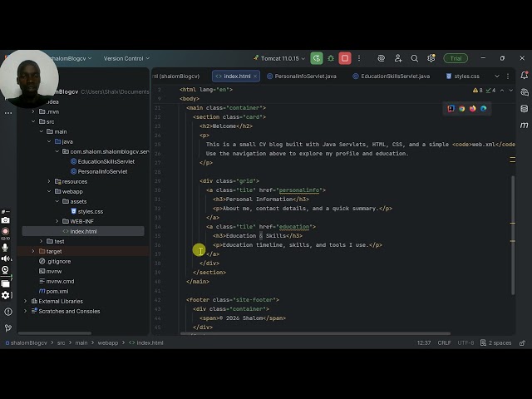Screen dimensions: 532x399
Task: Click the 12:37 caret position indicator
Action: [424, 343]
